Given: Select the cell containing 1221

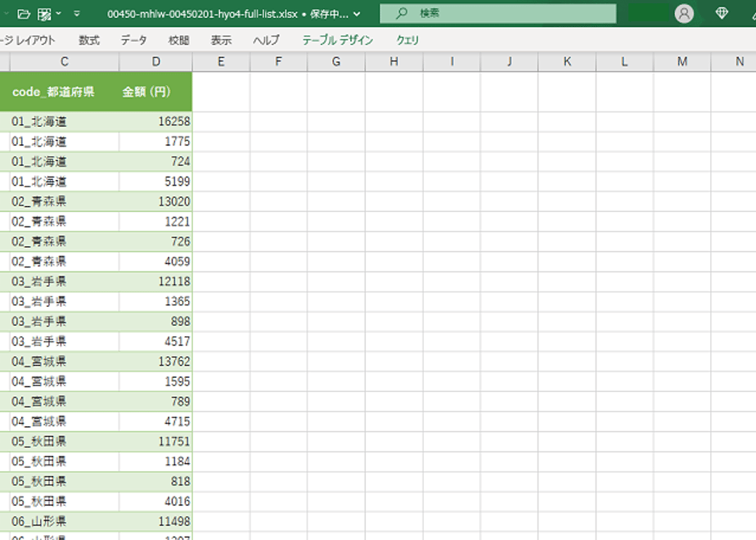Looking at the screenshot, I should (x=155, y=222).
